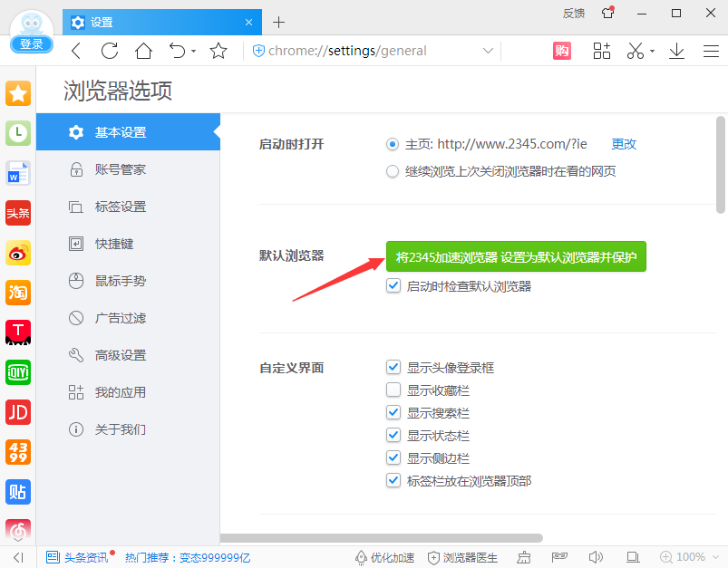The image size is (728, 568).
Task: Expand more sidebar icons chevron
Action: click(x=18, y=540)
